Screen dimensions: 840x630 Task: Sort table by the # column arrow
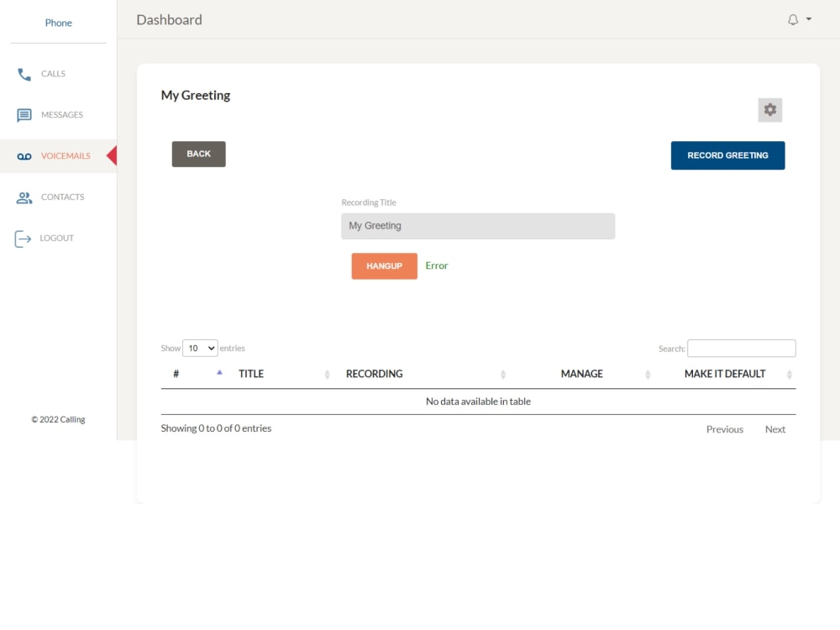pos(220,374)
